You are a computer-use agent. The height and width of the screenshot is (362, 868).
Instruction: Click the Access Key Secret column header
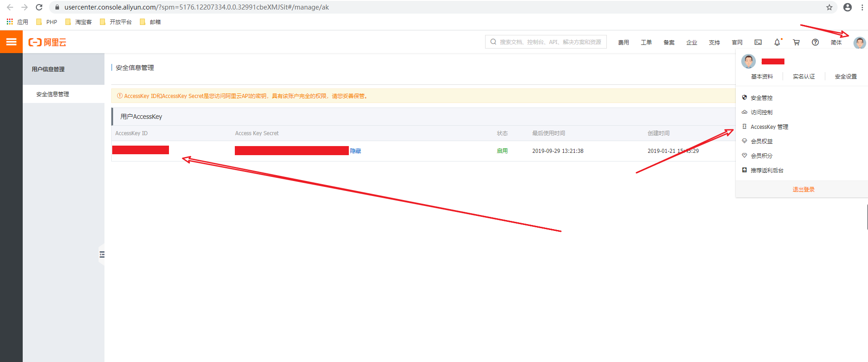pos(257,133)
